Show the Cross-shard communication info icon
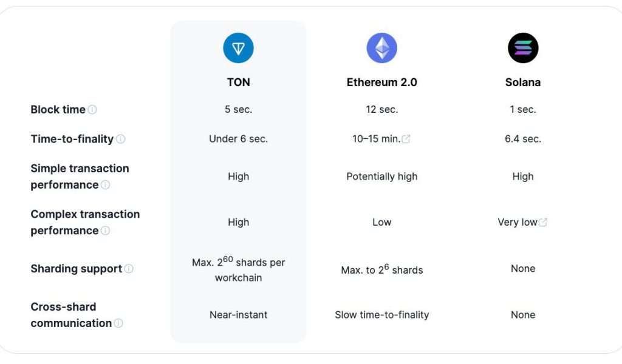622x364 pixels. click(x=118, y=323)
